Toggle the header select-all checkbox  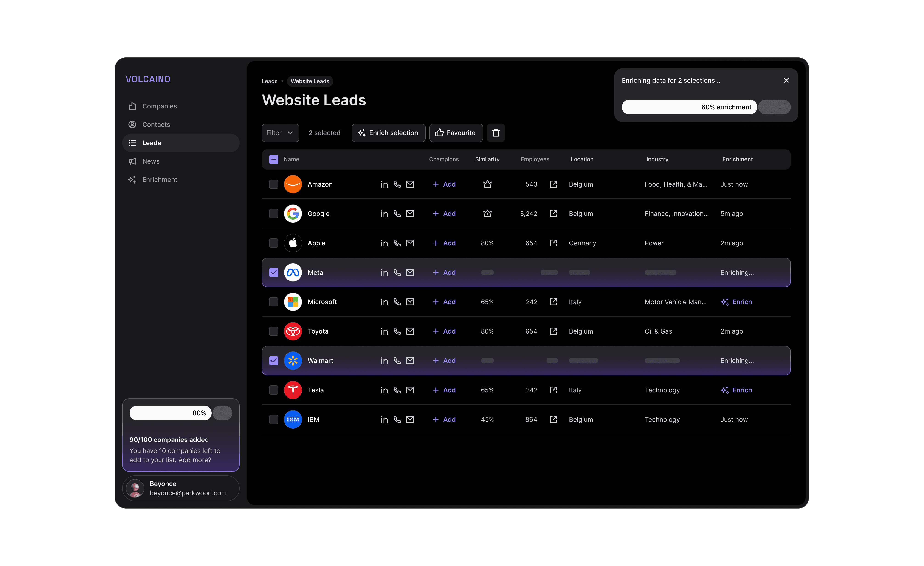click(274, 159)
